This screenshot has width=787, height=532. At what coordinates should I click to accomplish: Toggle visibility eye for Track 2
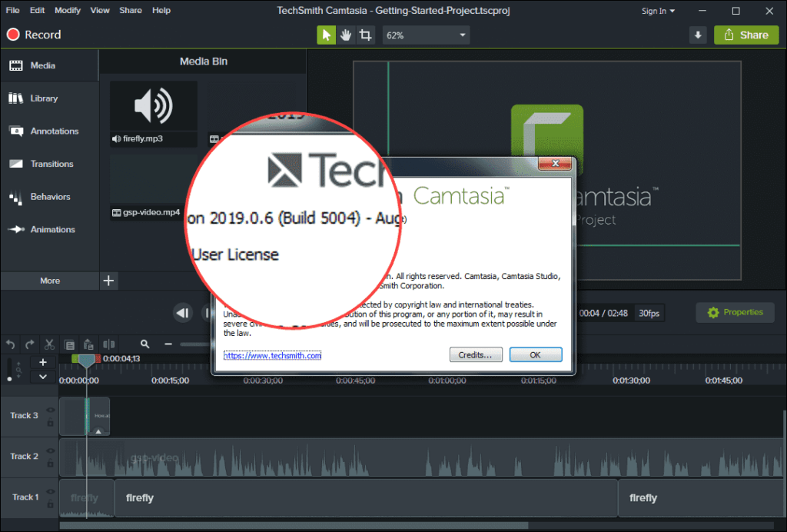(50, 451)
